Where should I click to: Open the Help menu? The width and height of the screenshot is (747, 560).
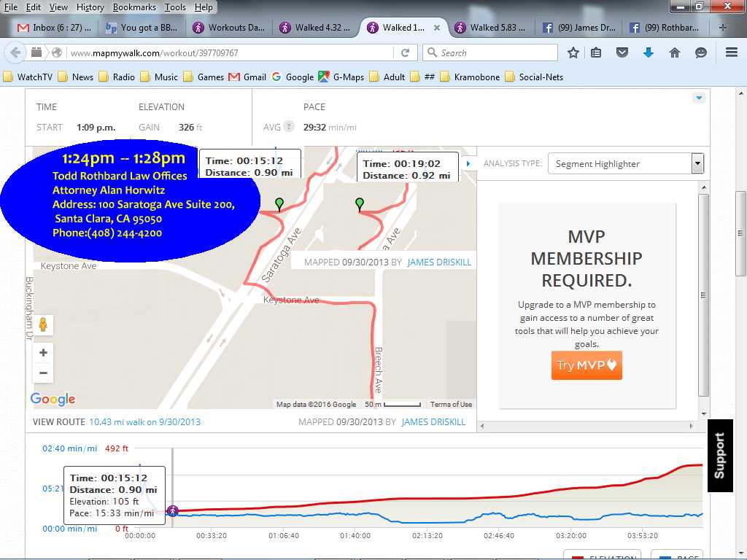click(x=204, y=7)
